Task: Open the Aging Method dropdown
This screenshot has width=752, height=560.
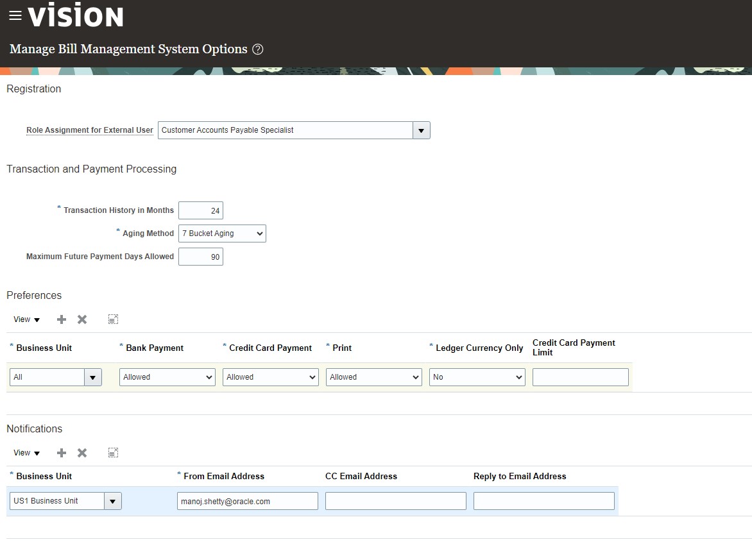Action: tap(257, 233)
